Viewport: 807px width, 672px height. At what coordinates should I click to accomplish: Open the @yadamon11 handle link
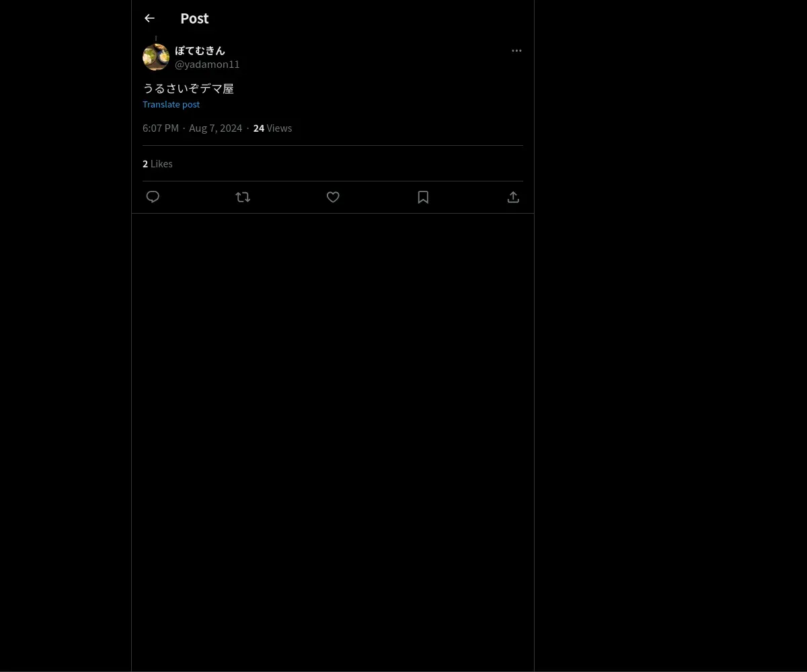pyautogui.click(x=207, y=64)
